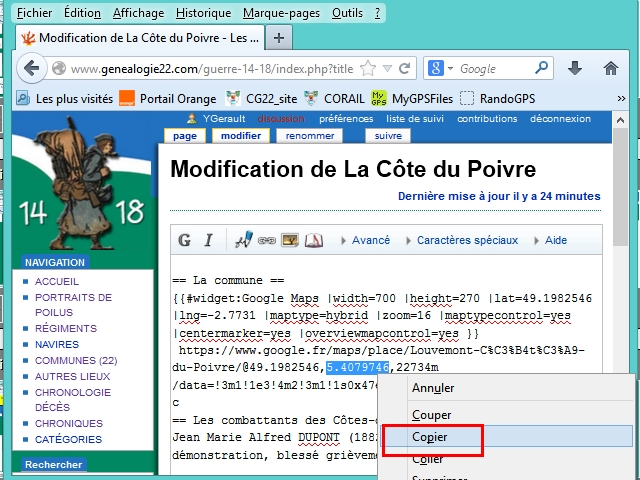
Task: Click the search magnifier icon
Action: [x=541, y=68]
